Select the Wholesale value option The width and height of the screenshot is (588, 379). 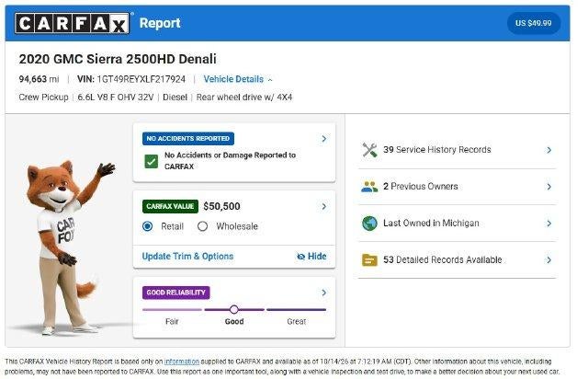click(202, 226)
